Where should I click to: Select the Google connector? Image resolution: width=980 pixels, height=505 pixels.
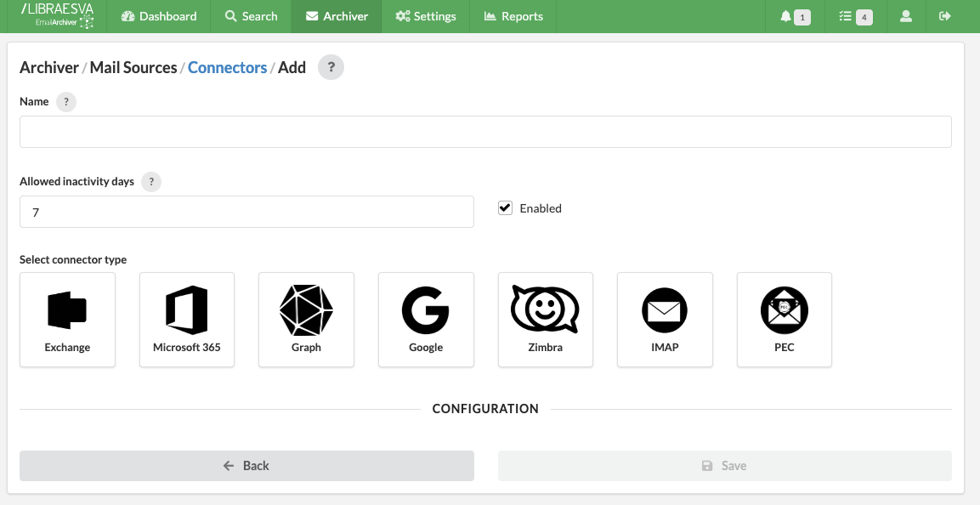tap(426, 320)
